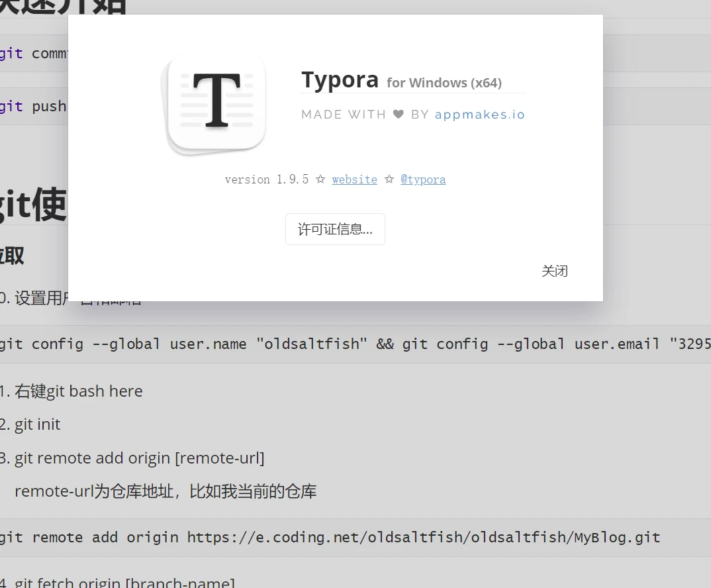Click the 'git fetch origin [branch-name]' item
Screen dimensions: 711x588
tap(124, 582)
